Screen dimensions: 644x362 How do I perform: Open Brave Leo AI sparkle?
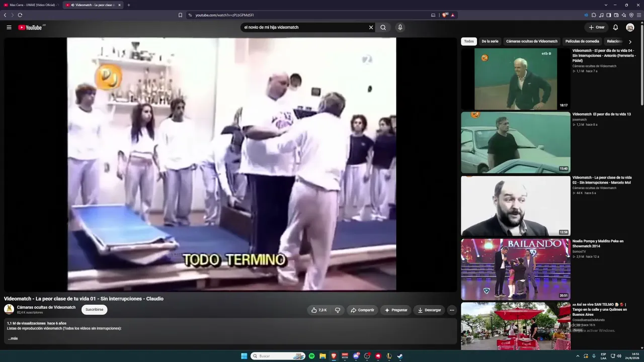tap(624, 15)
